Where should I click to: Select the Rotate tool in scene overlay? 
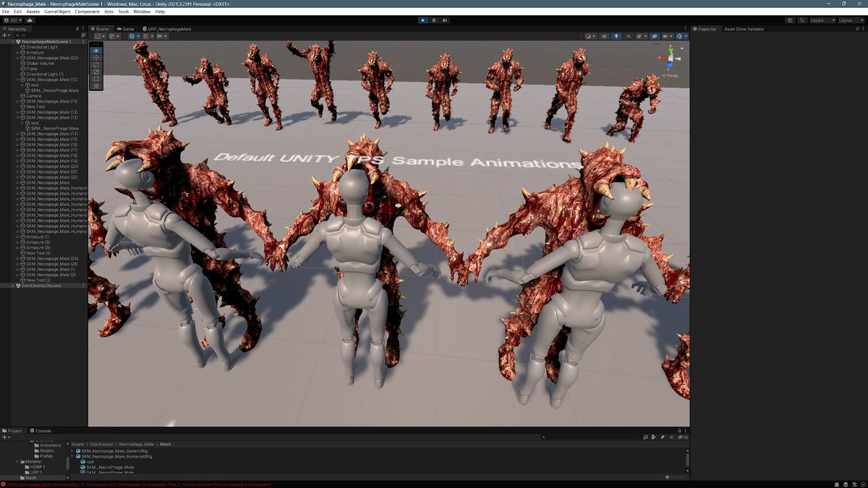(96, 64)
